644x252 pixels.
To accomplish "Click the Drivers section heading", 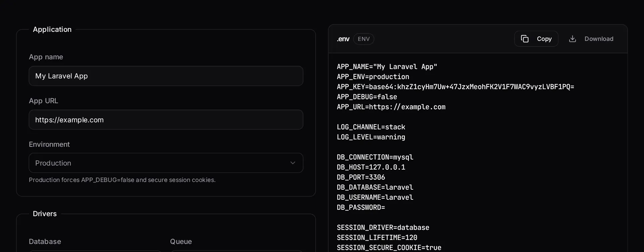I will [45, 214].
